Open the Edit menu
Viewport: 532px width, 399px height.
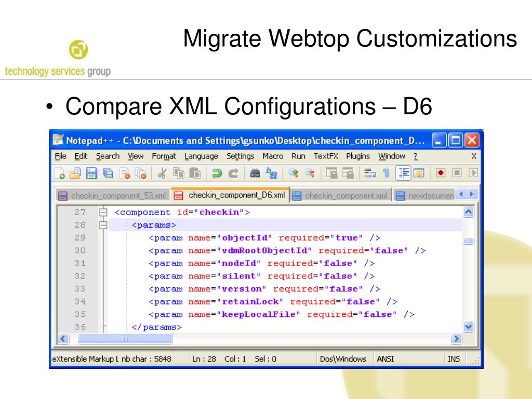[x=81, y=156]
